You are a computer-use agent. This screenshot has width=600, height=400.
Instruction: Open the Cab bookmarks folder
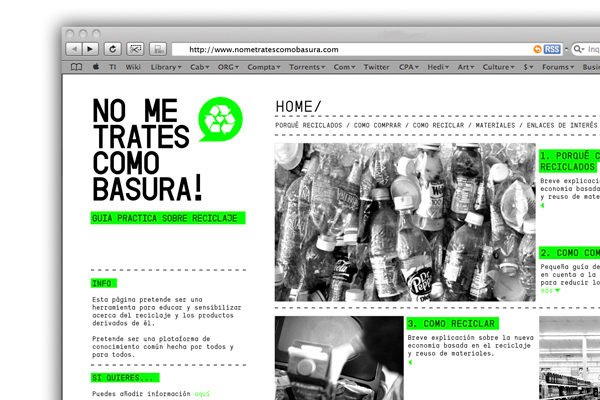[200, 67]
